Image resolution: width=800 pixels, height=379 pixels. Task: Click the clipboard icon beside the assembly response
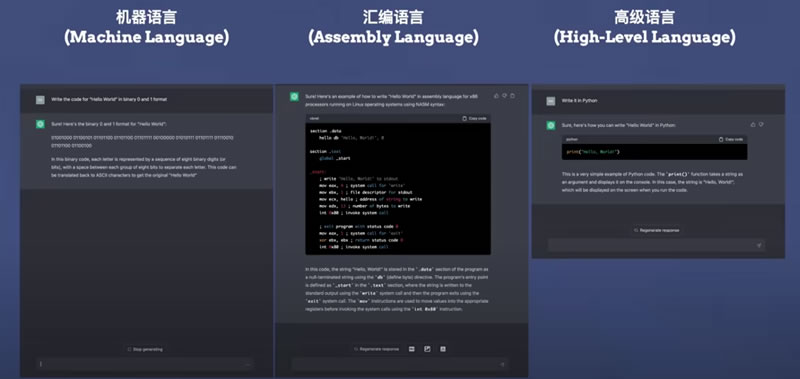(512, 95)
